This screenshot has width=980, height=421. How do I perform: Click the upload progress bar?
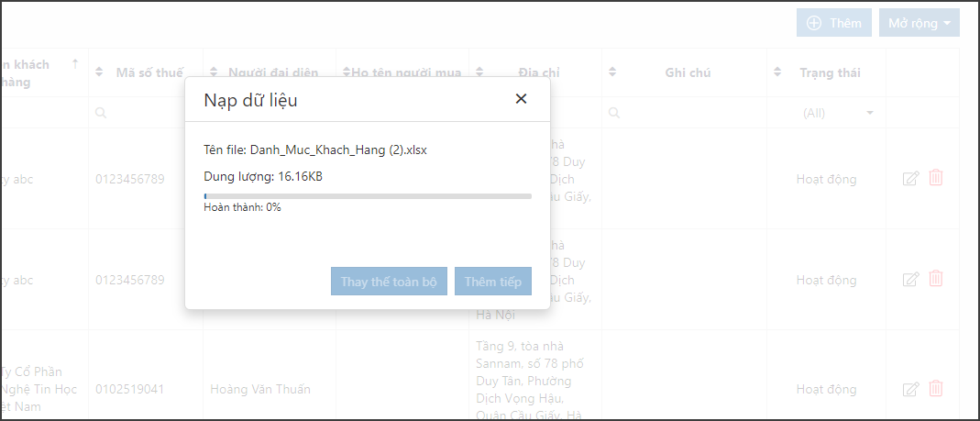(368, 196)
